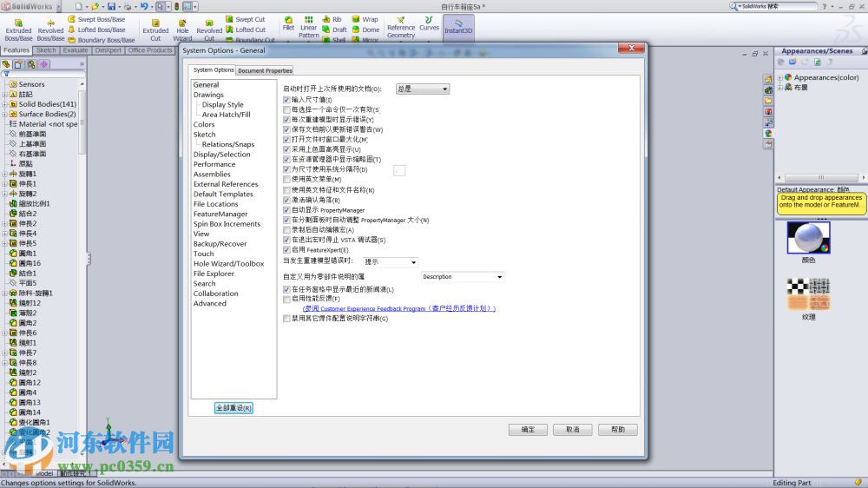Expand Appearances(color) node in task pane
The width and height of the screenshot is (868, 488).
[x=780, y=77]
